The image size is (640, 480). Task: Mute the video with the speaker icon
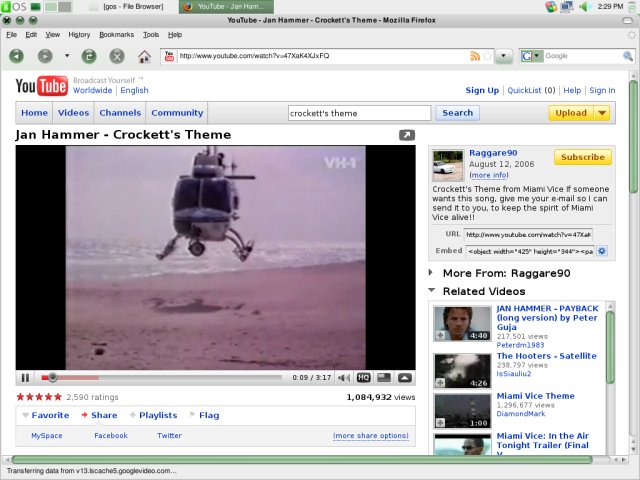pyautogui.click(x=344, y=378)
